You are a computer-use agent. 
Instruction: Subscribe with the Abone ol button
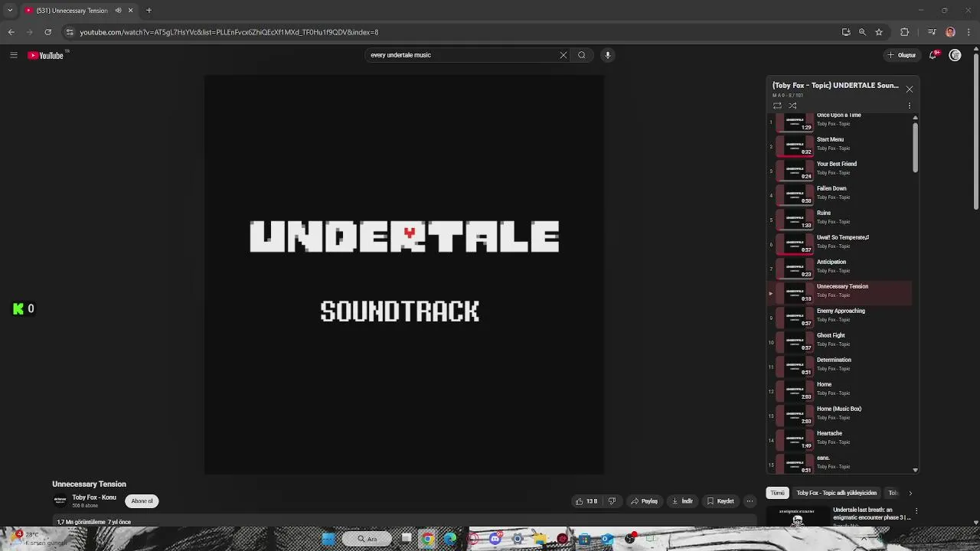(x=142, y=501)
